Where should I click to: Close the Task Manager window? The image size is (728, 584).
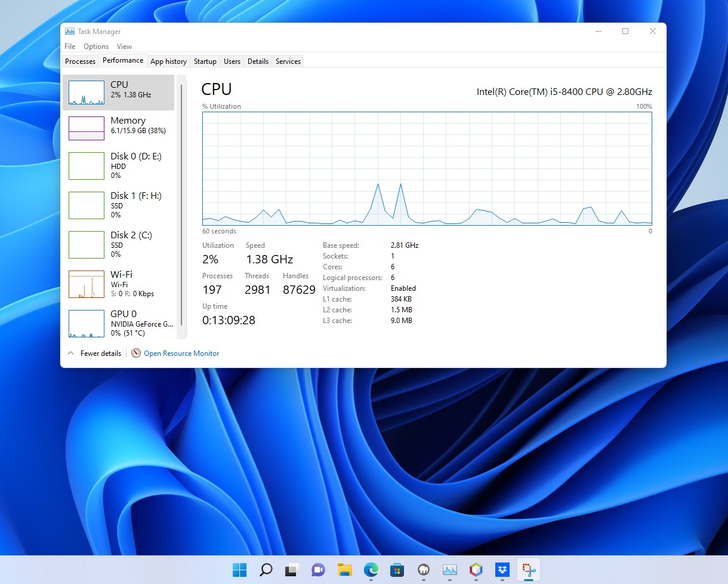[653, 31]
